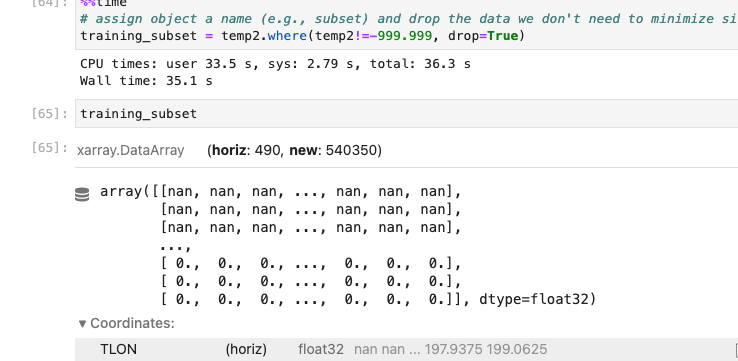Open the attributes icon on TLON row
Image resolution: width=738 pixels, height=361 pixels.
pos(736,350)
